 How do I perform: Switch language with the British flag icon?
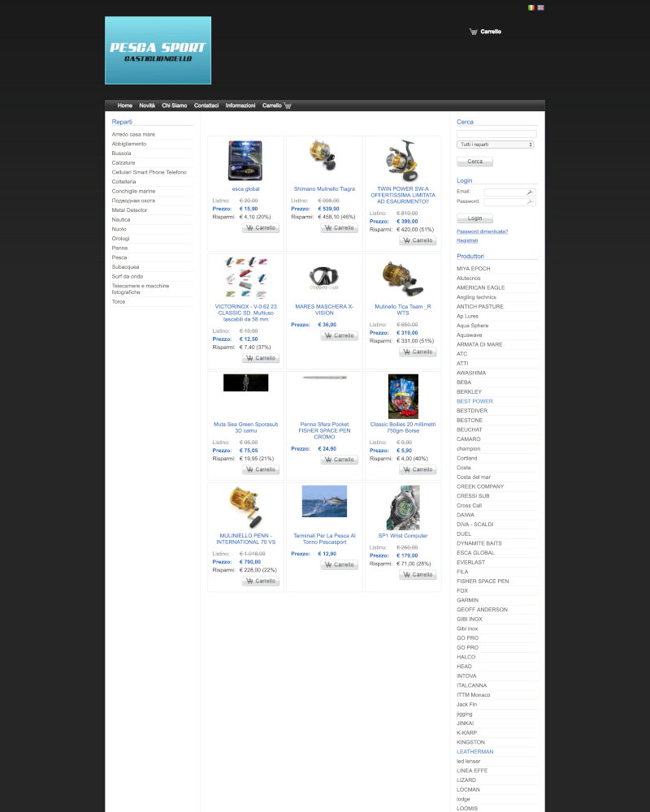(540, 8)
